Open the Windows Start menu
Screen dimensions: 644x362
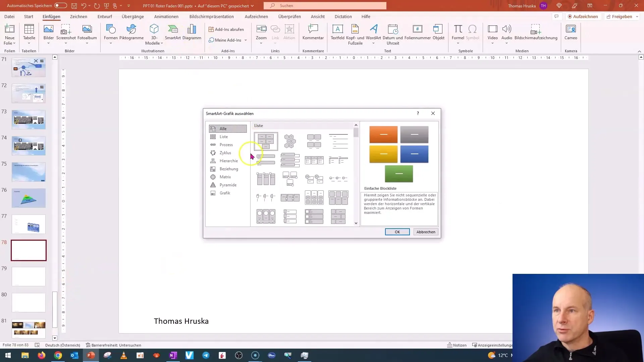point(8,355)
